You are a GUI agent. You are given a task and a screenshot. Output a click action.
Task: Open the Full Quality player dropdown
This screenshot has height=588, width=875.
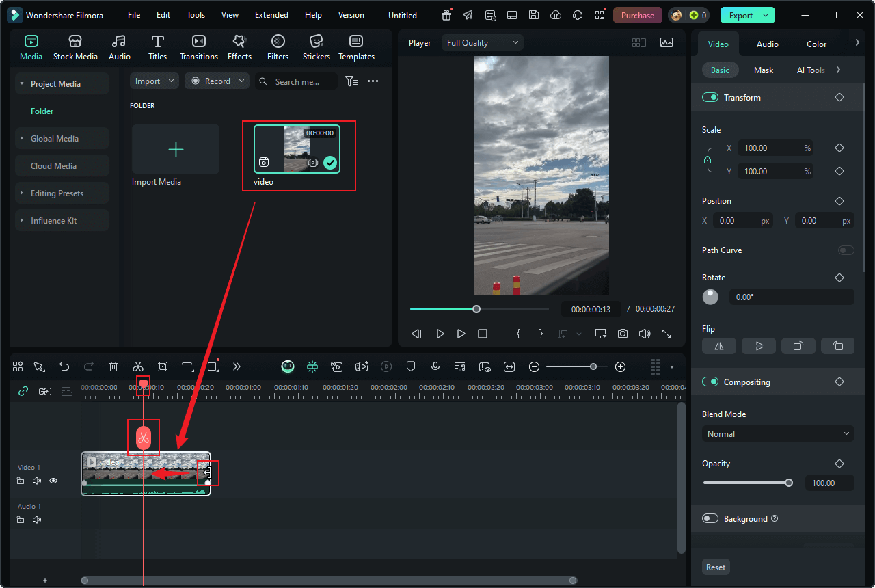click(x=482, y=43)
